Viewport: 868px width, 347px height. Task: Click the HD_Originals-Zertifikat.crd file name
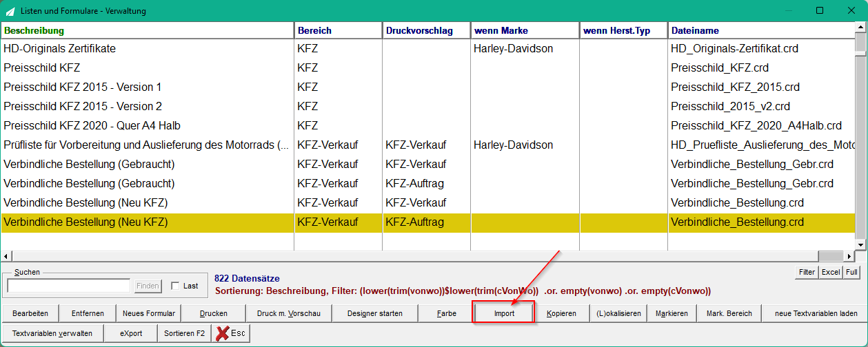click(734, 49)
